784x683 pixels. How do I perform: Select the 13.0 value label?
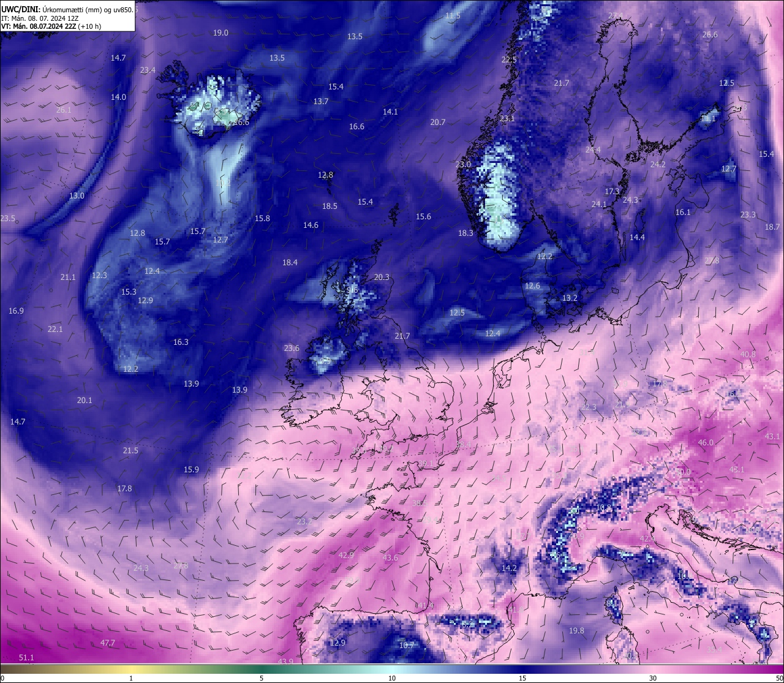(77, 195)
